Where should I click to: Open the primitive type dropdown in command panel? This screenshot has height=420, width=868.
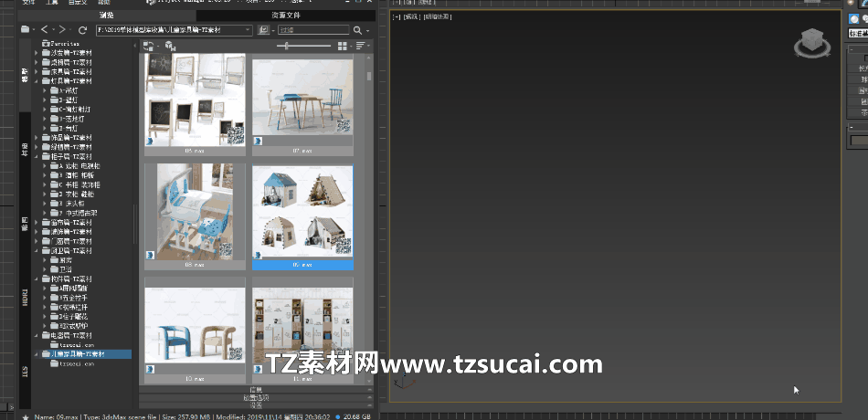pyautogui.click(x=858, y=33)
